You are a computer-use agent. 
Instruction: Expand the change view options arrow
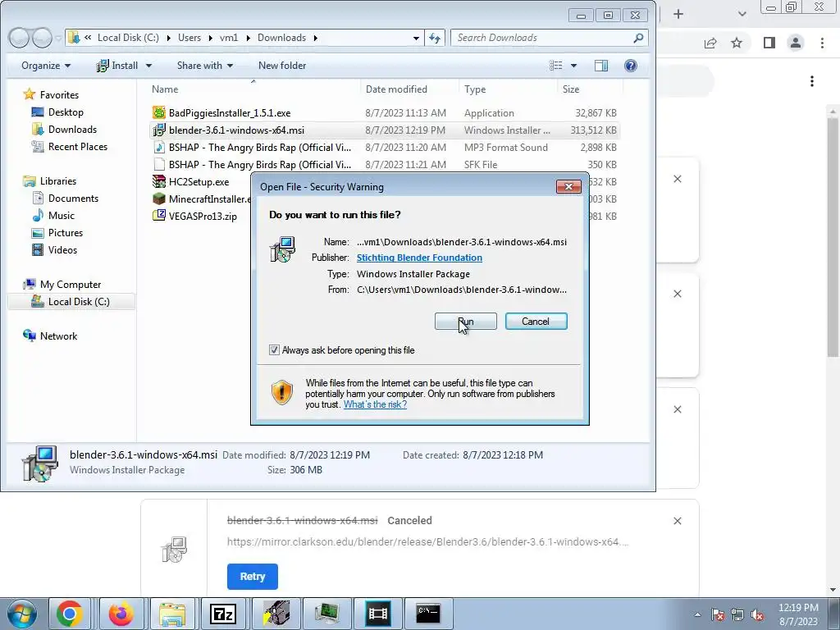(x=573, y=66)
